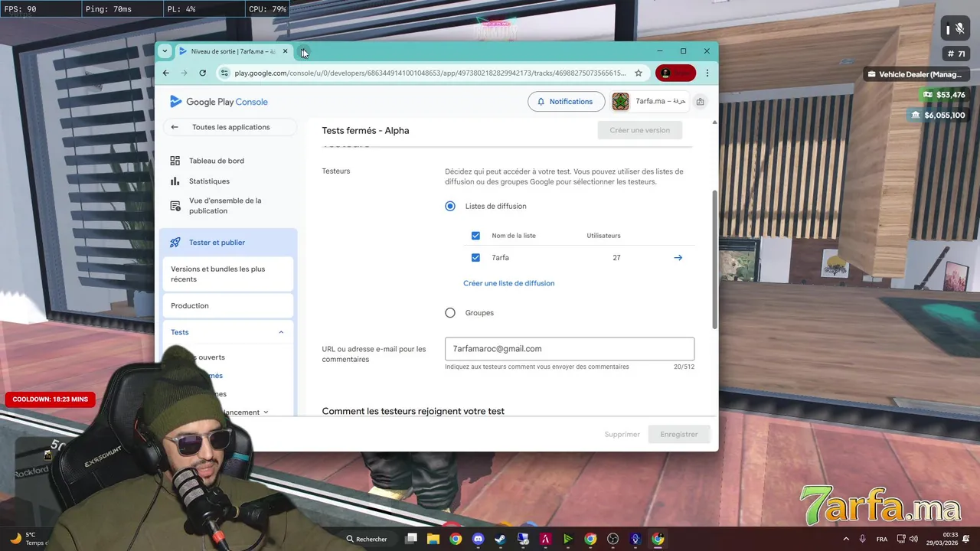
Task: Open the volume control in system tray
Action: [913, 539]
